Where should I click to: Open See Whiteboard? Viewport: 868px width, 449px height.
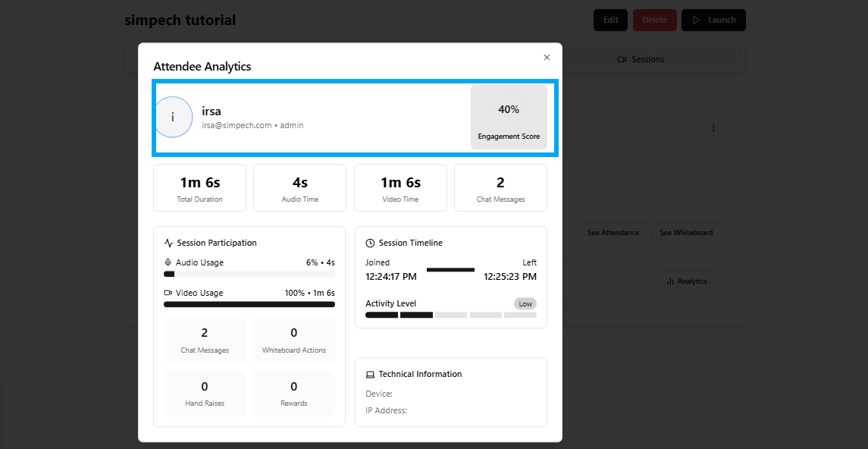pyautogui.click(x=686, y=233)
